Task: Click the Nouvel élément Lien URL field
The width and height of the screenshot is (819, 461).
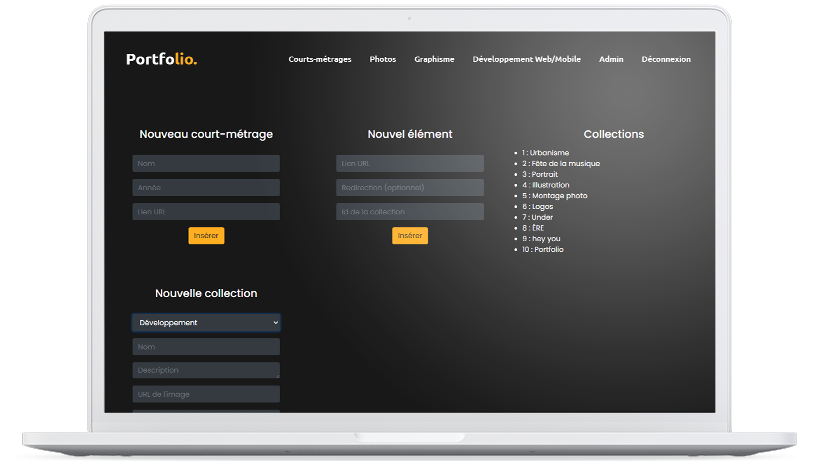Action: point(410,163)
